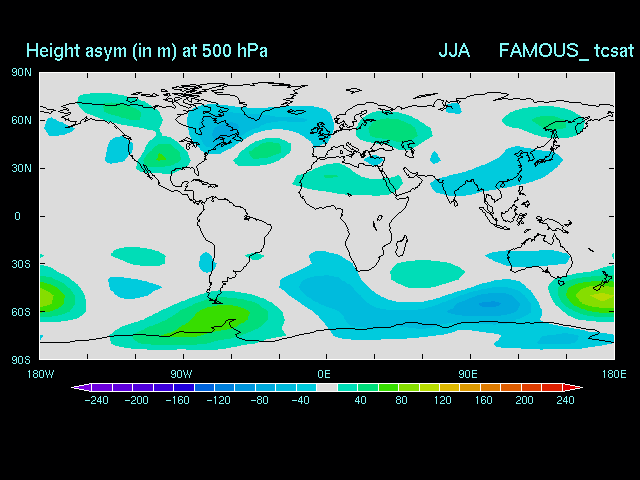Pick the gray center swatch of the colorbar
Viewport: 640px width, 480px height.
[327, 387]
